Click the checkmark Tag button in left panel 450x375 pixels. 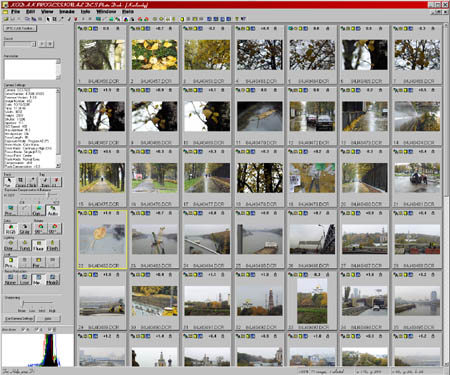45,182
